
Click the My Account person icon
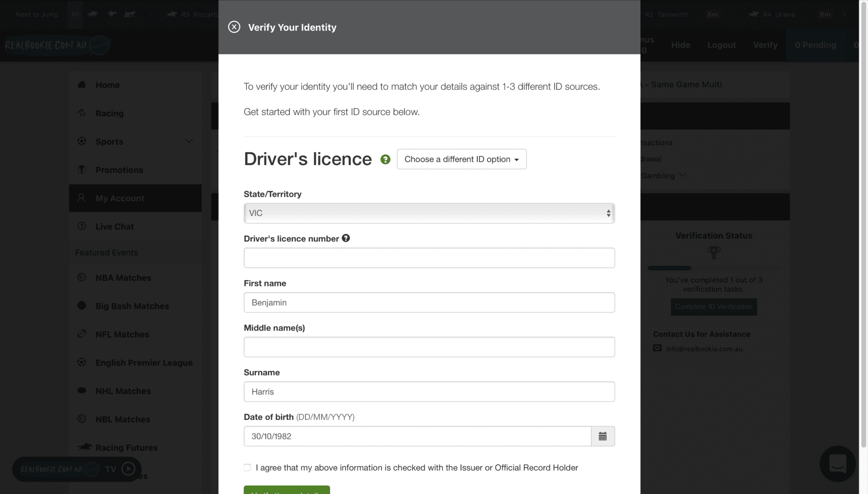point(82,198)
